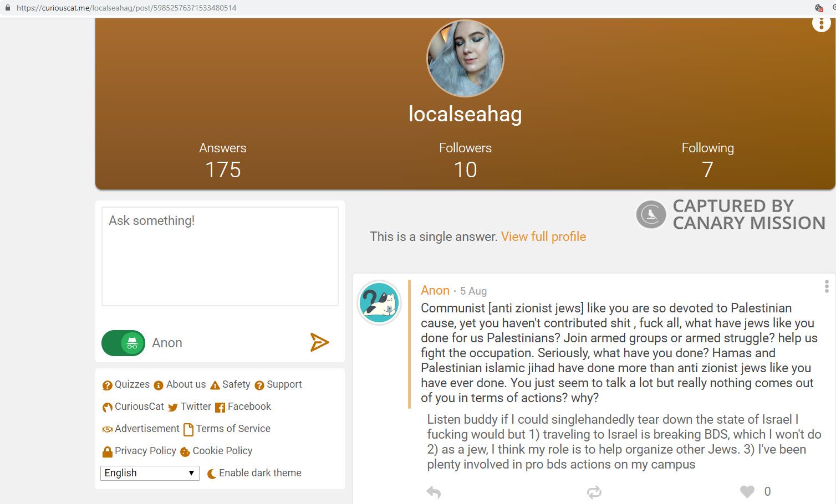
Task: Open the Answers count tab
Action: pos(223,160)
